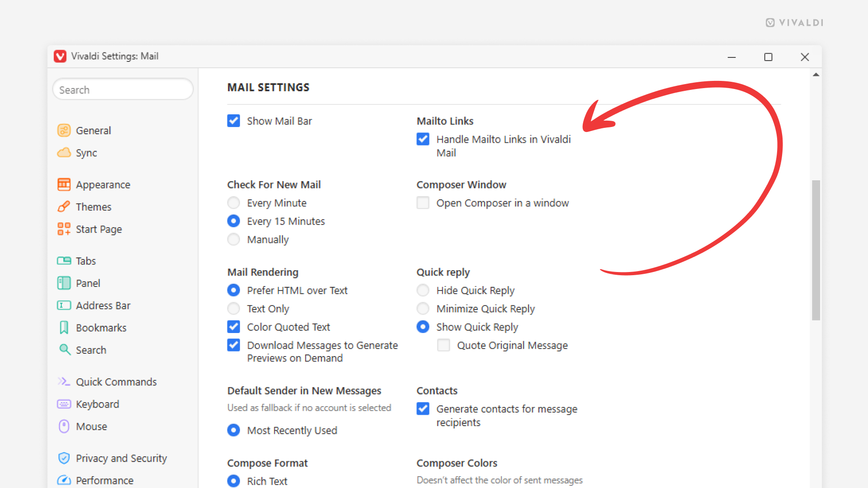Click the Privacy and Security shield icon
Viewport: 868px width, 488px height.
[x=64, y=458]
